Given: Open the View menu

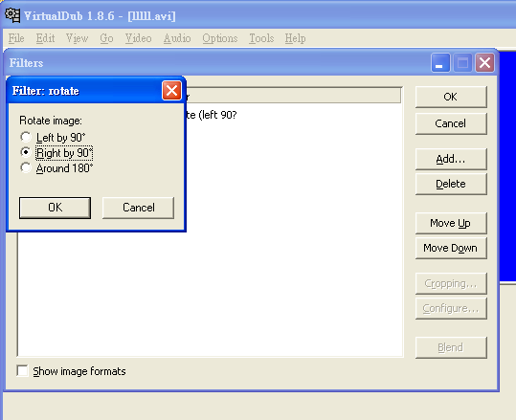Looking at the screenshot, I should [x=77, y=38].
